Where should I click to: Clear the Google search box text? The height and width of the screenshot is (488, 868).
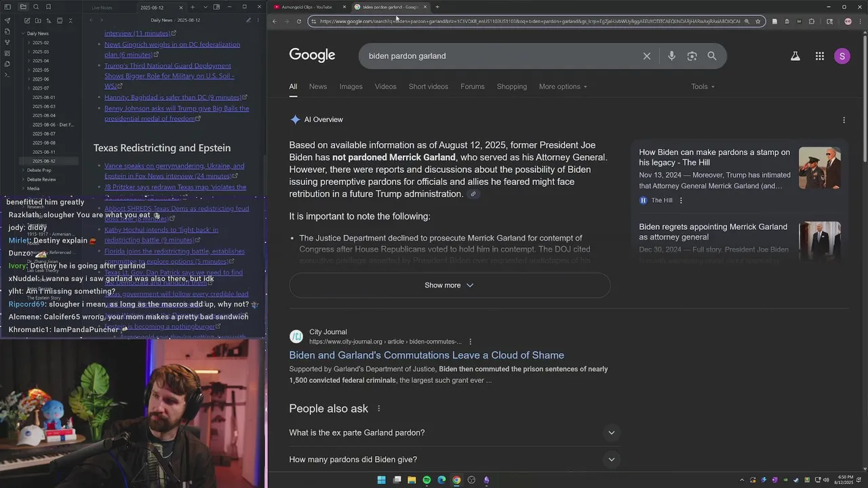pyautogui.click(x=647, y=56)
